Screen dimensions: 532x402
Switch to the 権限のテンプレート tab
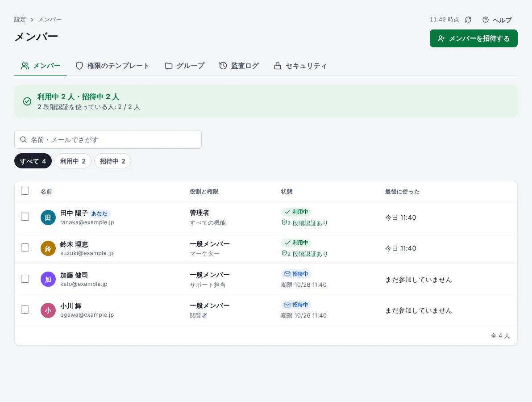click(x=112, y=66)
